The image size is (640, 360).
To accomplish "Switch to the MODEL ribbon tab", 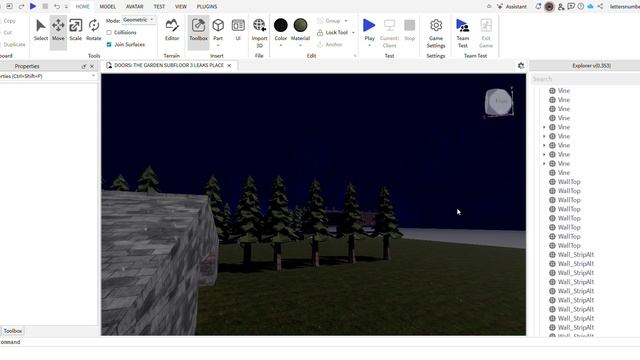I will click(108, 7).
